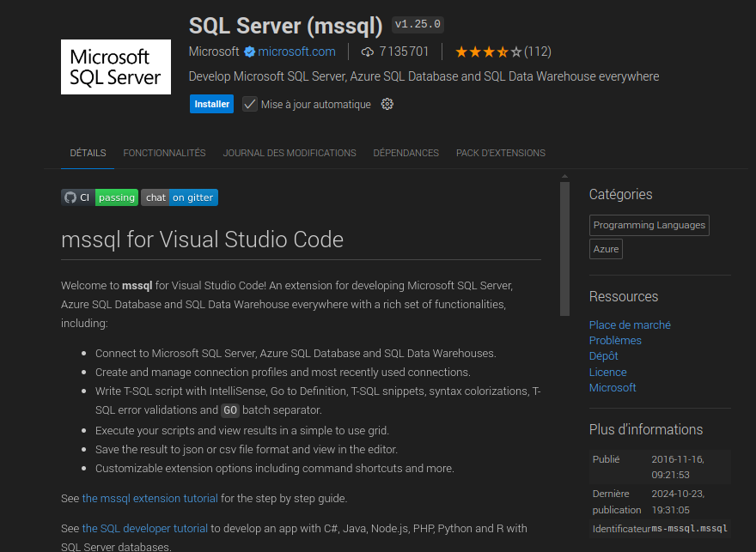Click the star rating icons
Viewport: 756px width, 552px height.
[488, 52]
